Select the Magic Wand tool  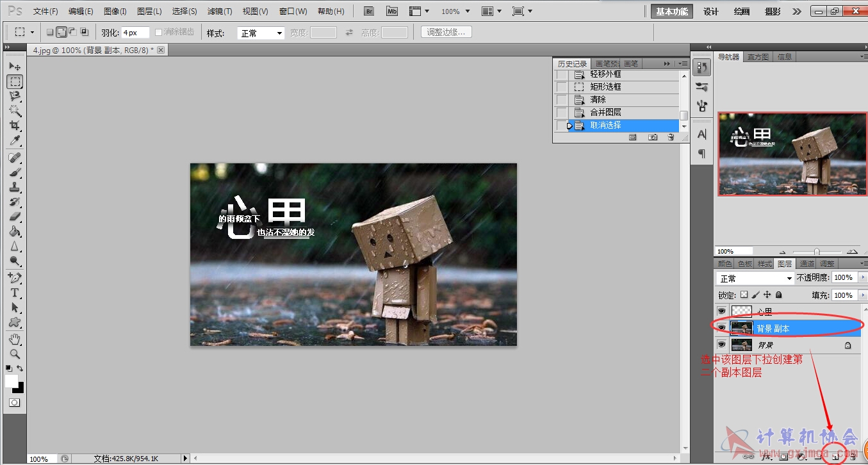tap(15, 111)
